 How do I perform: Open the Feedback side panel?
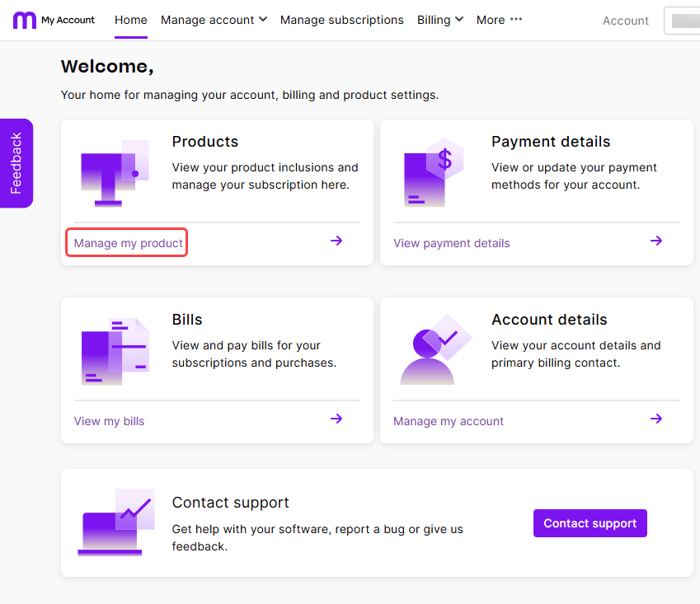click(16, 162)
